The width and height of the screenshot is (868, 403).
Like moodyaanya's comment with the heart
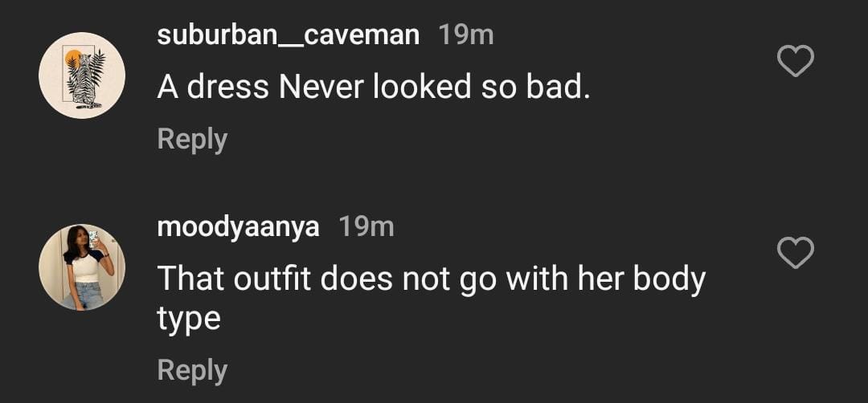click(x=796, y=253)
